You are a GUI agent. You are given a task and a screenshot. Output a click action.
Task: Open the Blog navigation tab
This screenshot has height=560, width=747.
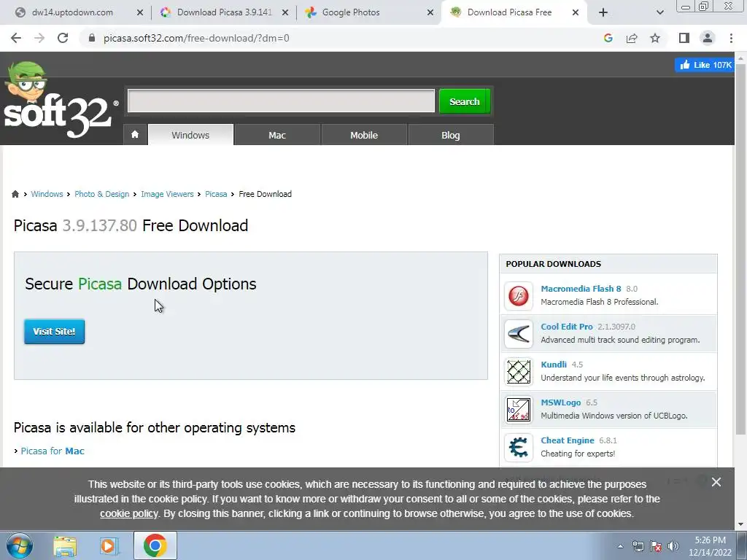tap(451, 135)
